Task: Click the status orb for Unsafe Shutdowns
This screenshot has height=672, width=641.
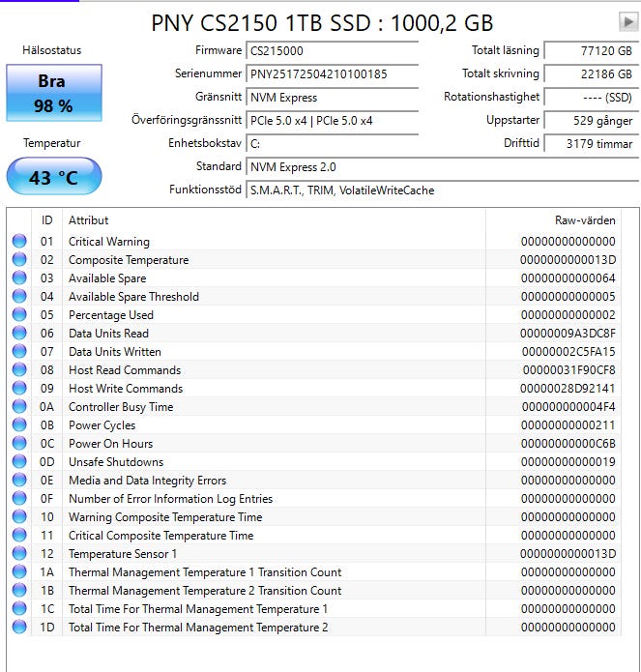Action: (x=19, y=461)
